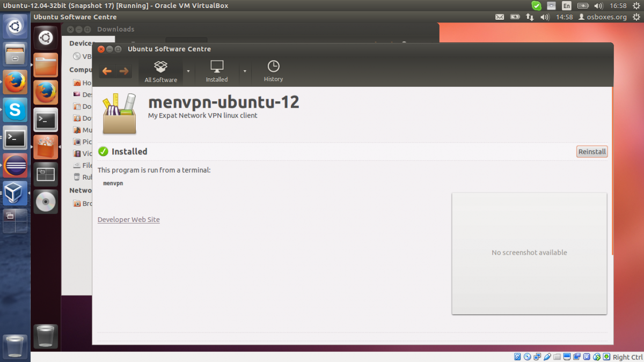
Task: Click VirtualBox USB devices status icon
Action: tap(547, 357)
